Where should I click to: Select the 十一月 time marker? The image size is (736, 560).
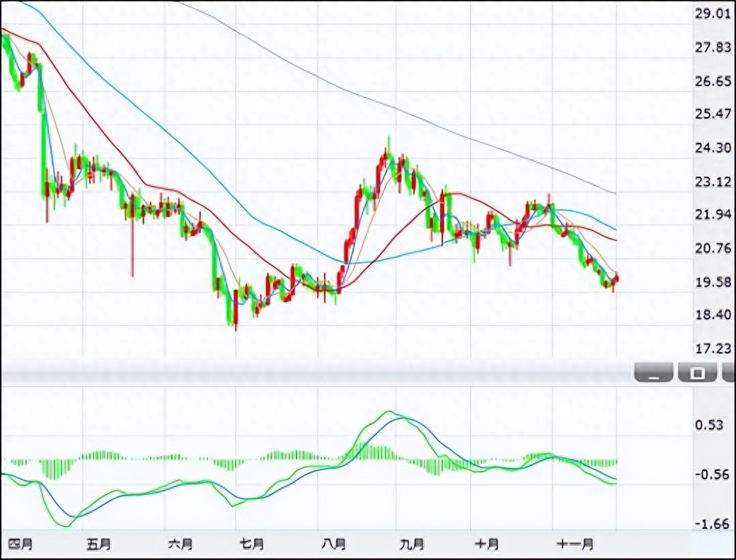[x=575, y=544]
